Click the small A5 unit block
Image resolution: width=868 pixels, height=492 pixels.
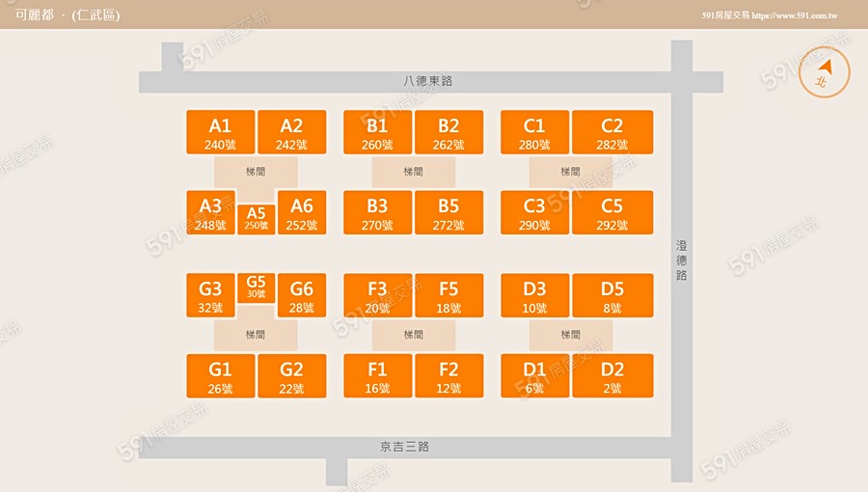(x=256, y=218)
